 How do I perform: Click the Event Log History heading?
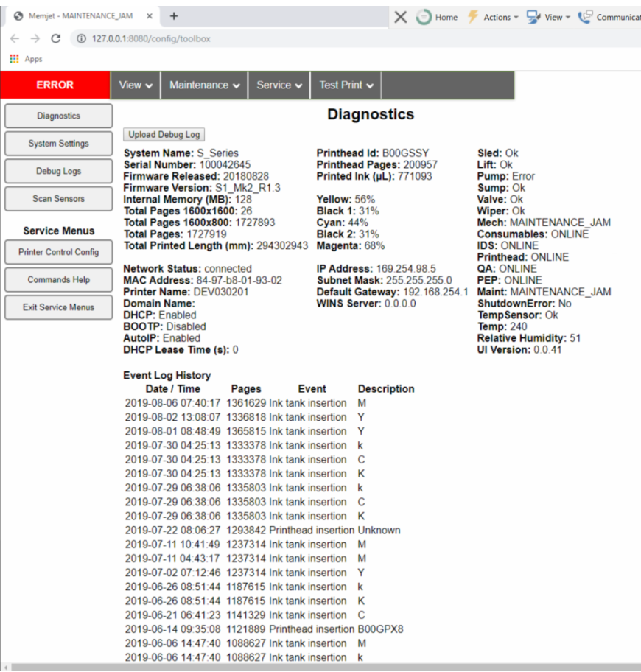(x=167, y=376)
